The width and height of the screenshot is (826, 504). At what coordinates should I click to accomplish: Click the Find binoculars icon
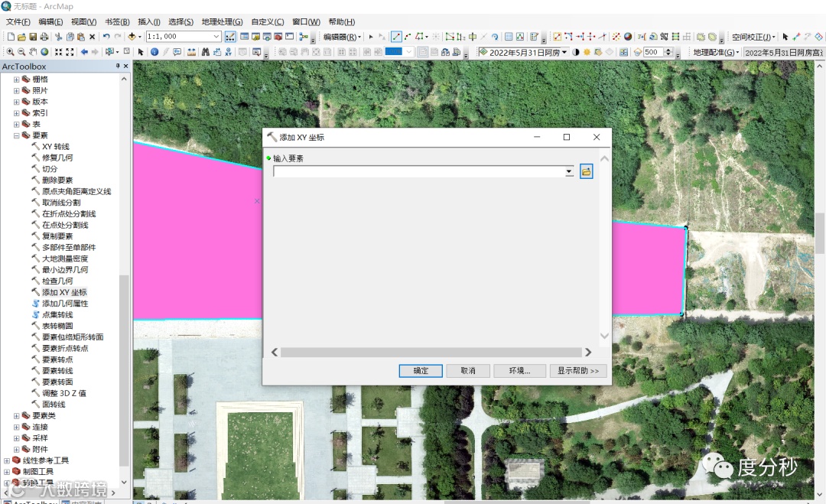tap(206, 51)
